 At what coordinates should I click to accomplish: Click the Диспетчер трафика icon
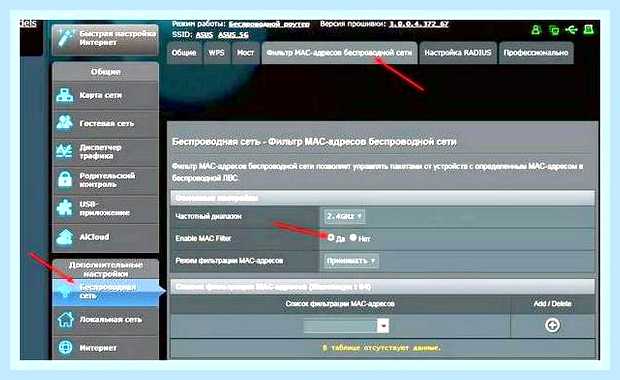pos(64,151)
